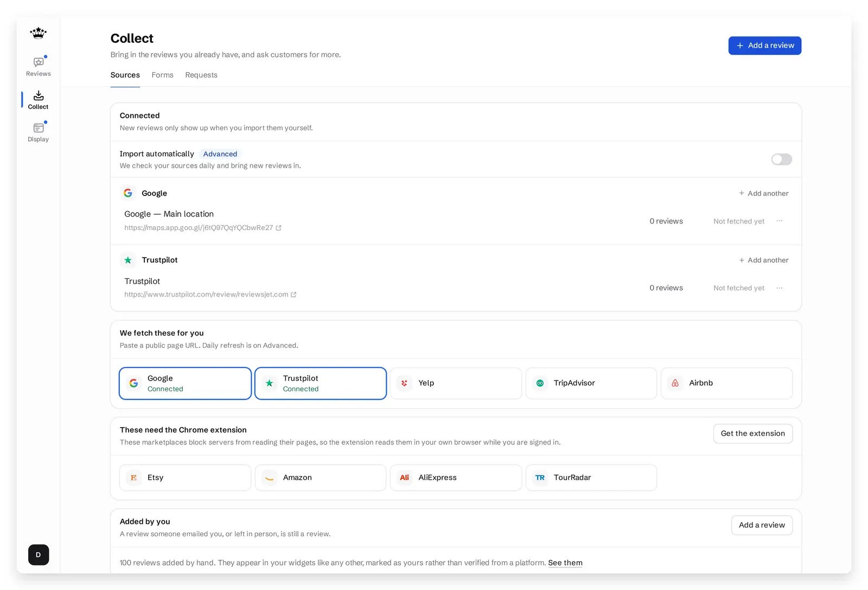Click the Trustpilot star in the fetch card
The image size is (868, 590).
coord(269,383)
